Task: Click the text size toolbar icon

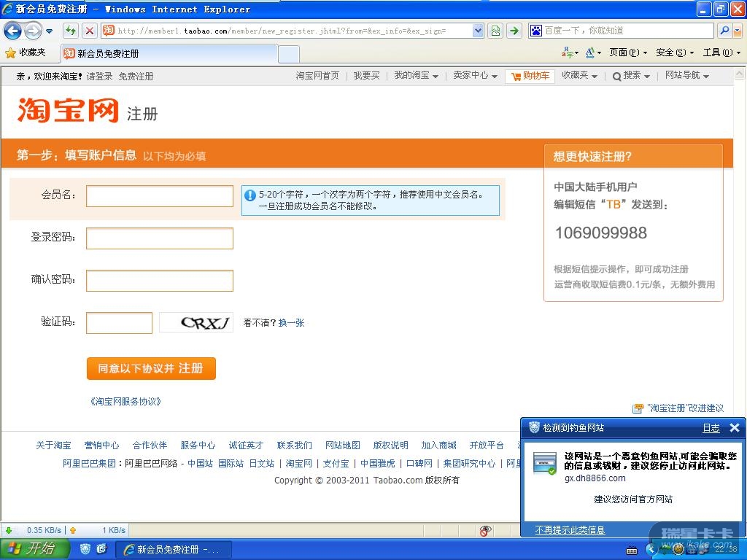Action: pos(592,52)
